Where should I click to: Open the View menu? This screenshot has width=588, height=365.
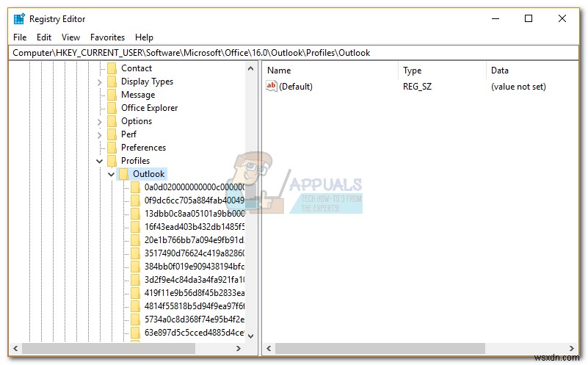pos(70,37)
